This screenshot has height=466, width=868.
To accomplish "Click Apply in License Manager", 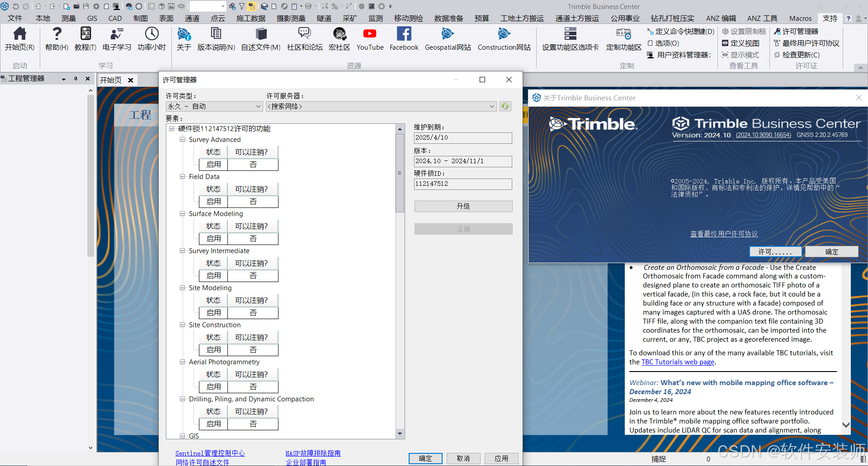I will 501,458.
